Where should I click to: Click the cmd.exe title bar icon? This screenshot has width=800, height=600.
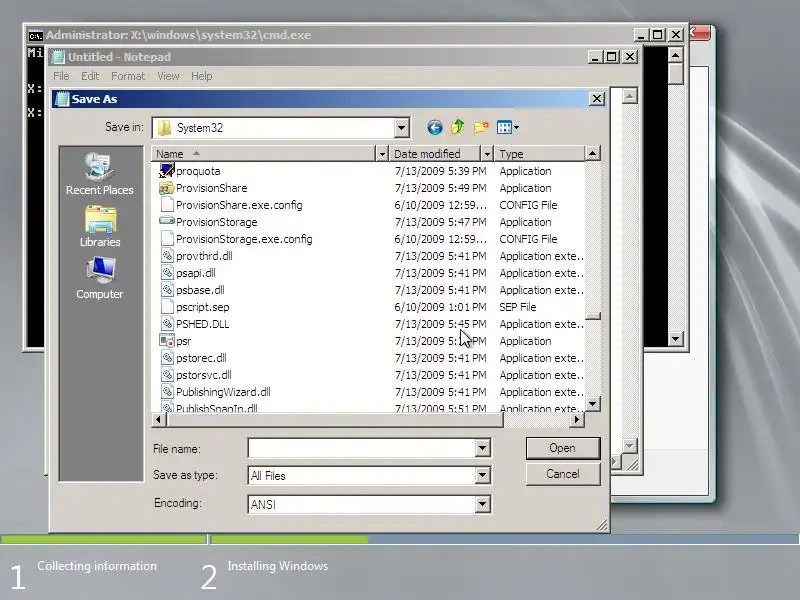(35, 36)
